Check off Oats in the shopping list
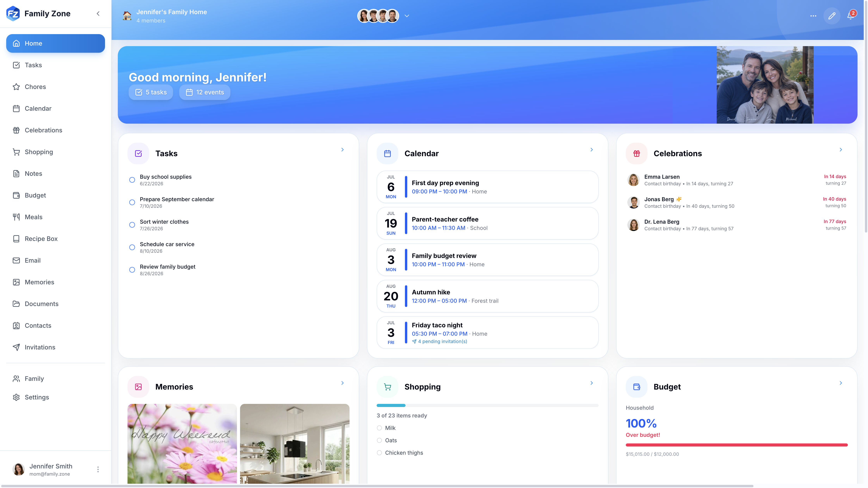Viewport: 868px width, 488px height. [379, 441]
